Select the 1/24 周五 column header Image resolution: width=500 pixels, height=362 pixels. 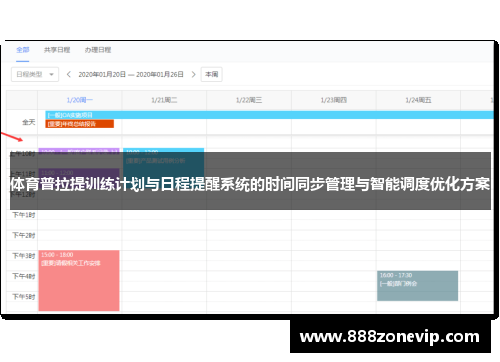(x=418, y=100)
